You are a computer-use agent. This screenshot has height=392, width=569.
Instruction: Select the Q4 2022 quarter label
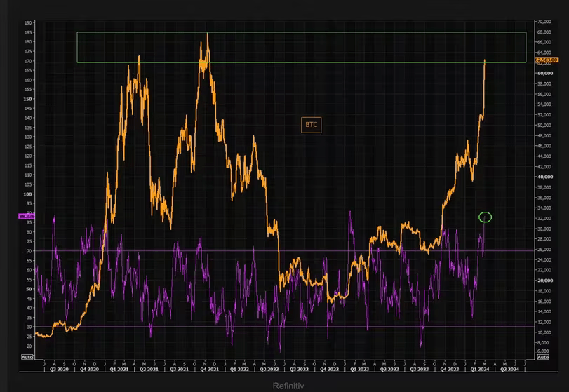click(x=330, y=369)
